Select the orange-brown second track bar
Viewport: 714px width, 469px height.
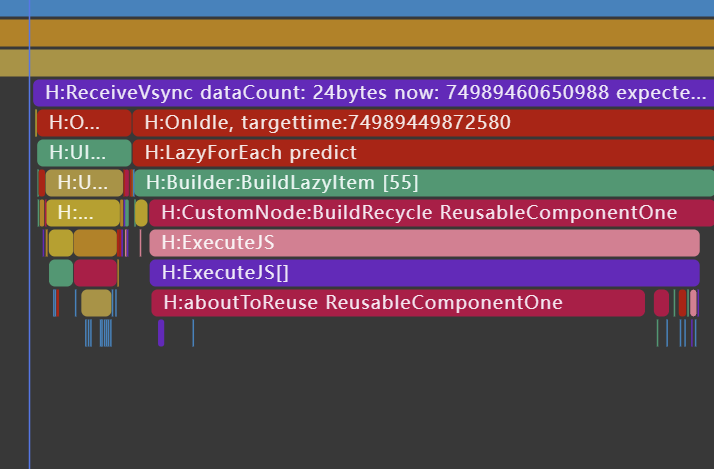pos(357,33)
